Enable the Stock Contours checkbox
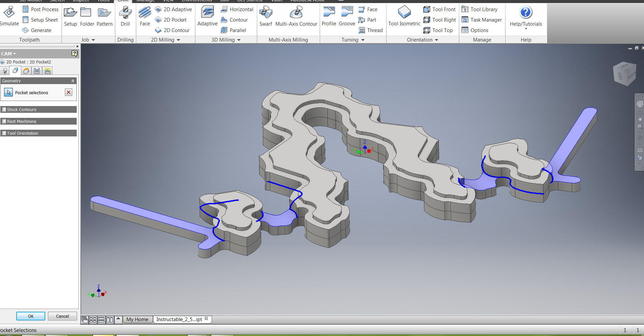The width and height of the screenshot is (644, 336). [x=4, y=109]
